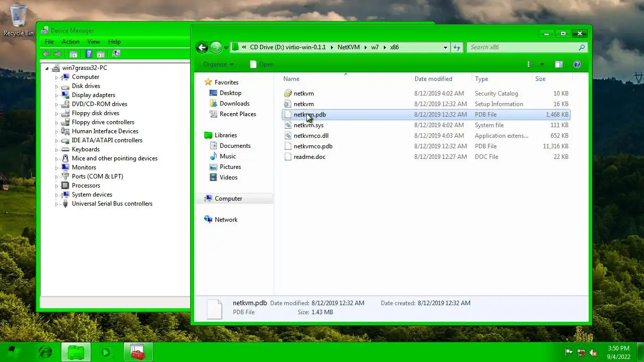Select the netkvmco.dll file icon
This screenshot has width=644, height=362.
click(x=288, y=136)
